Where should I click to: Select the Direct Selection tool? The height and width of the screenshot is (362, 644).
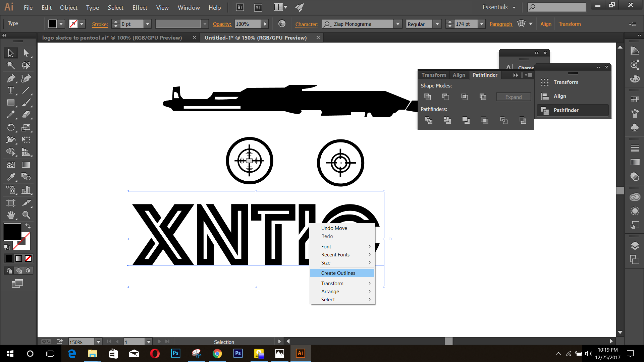pyautogui.click(x=26, y=53)
